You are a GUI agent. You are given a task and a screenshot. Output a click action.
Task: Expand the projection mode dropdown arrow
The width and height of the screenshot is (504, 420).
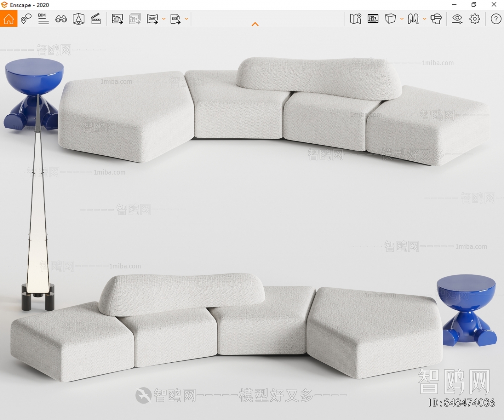point(402,19)
